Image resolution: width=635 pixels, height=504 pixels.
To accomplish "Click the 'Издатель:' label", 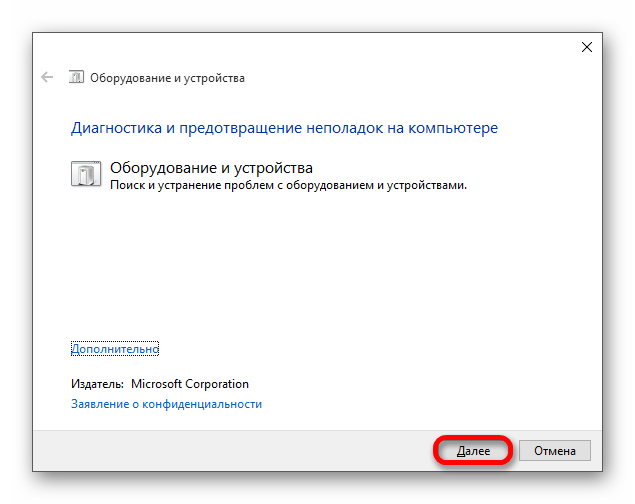I will (x=97, y=384).
